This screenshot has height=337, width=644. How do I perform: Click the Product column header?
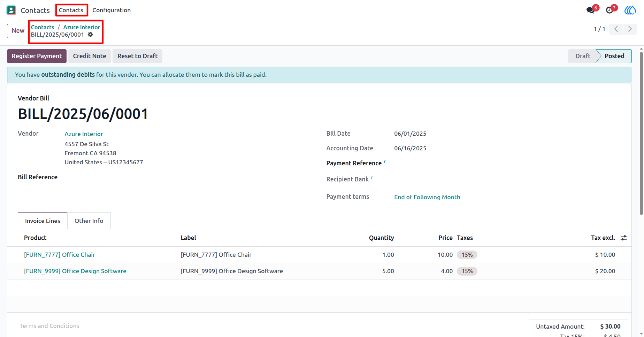coord(35,238)
